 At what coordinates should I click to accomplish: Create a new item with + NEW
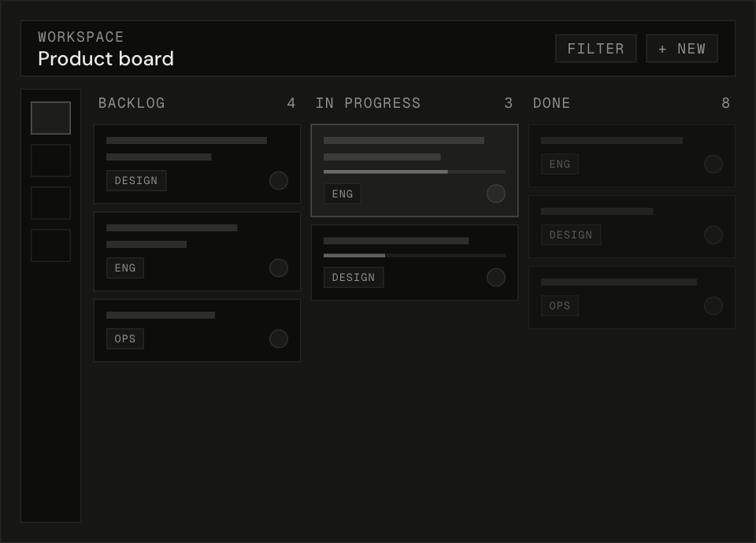682,49
